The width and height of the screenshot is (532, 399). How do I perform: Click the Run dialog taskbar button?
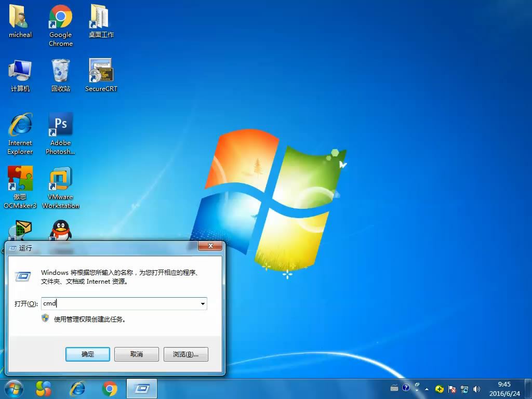(x=142, y=389)
